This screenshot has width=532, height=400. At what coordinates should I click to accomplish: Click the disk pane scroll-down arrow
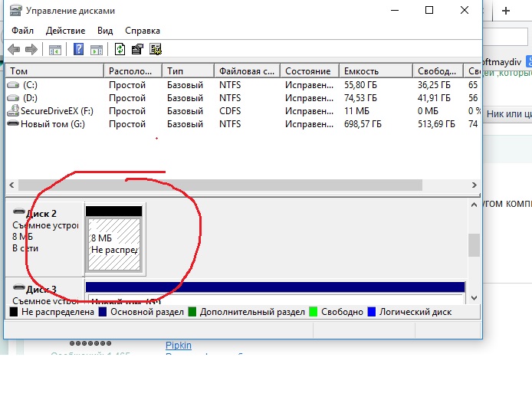click(x=474, y=298)
